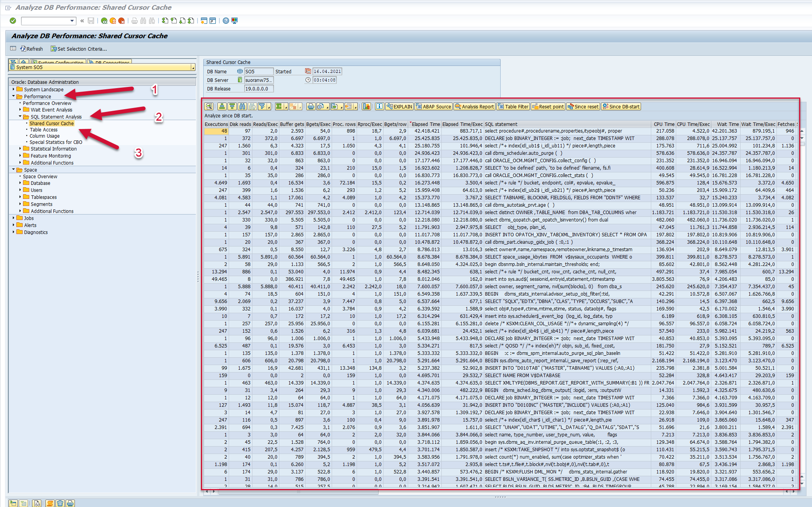Click the Cancel red X toolbar icon

tap(122, 21)
